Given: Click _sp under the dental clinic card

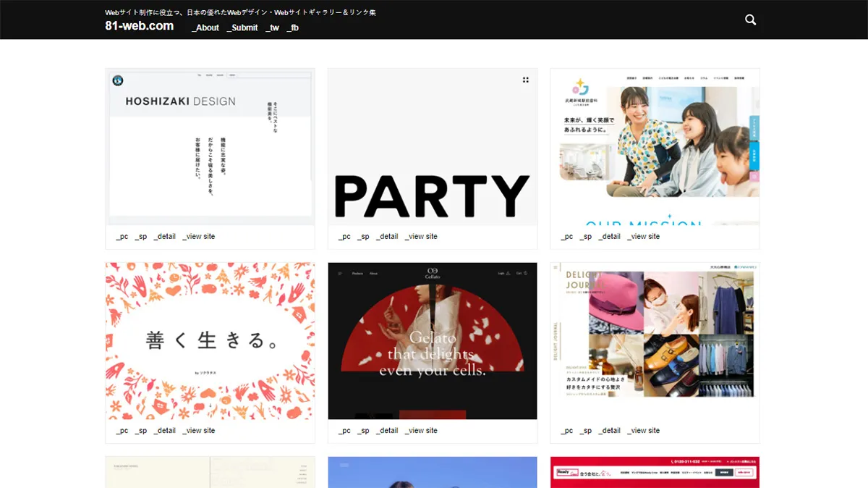Looking at the screenshot, I should click(x=587, y=236).
